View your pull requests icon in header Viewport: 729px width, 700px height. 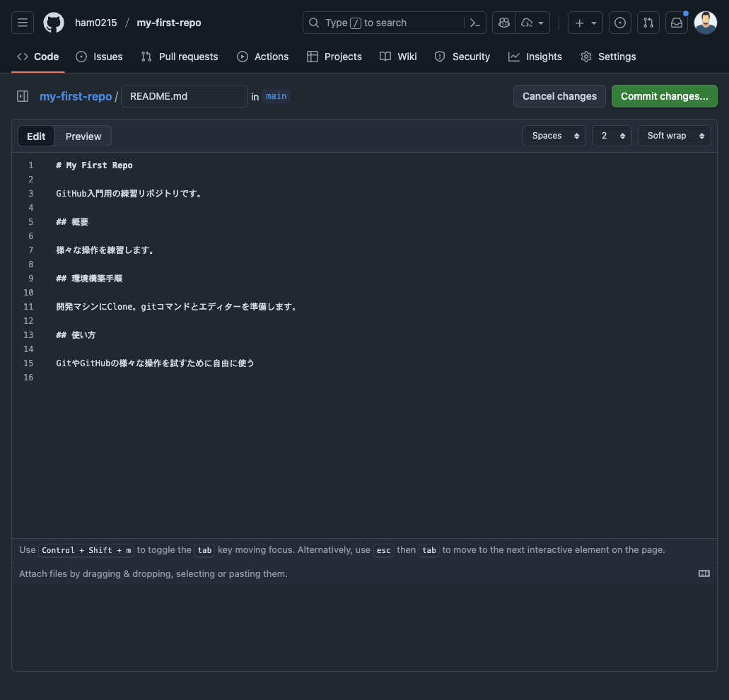(648, 22)
